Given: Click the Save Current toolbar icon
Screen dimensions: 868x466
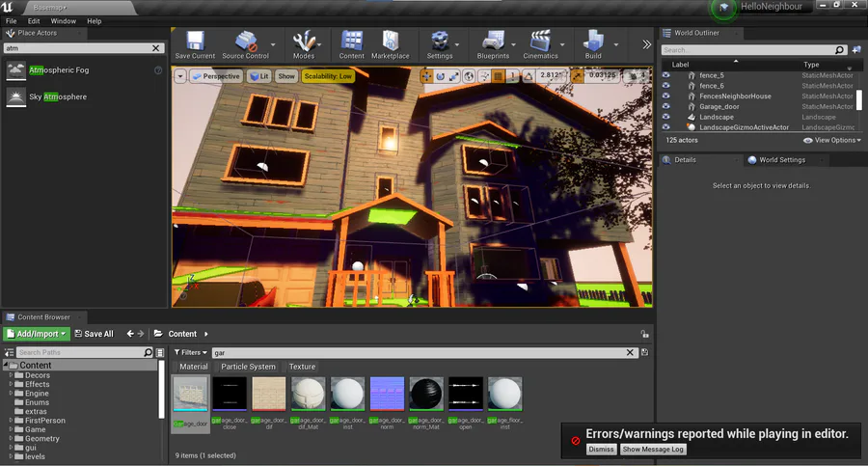Looking at the screenshot, I should (195, 45).
